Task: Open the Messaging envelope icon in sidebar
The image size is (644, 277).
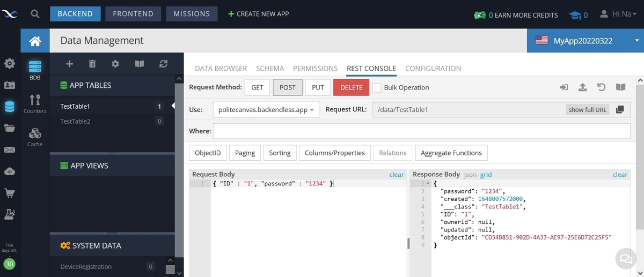Action: click(x=10, y=150)
